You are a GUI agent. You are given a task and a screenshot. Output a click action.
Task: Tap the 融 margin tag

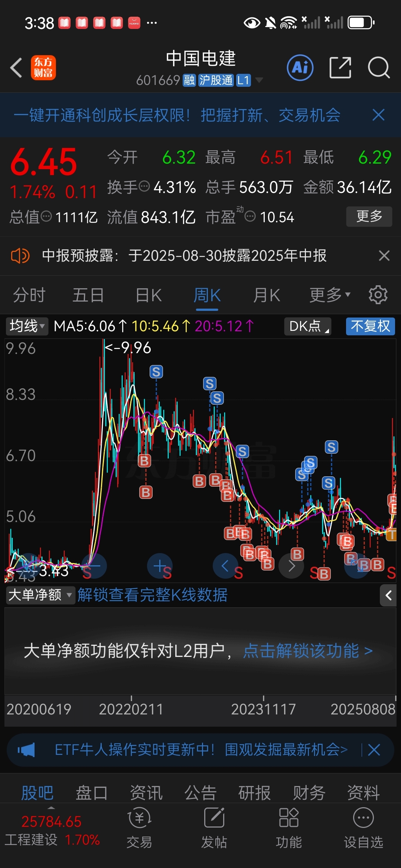pos(189,80)
